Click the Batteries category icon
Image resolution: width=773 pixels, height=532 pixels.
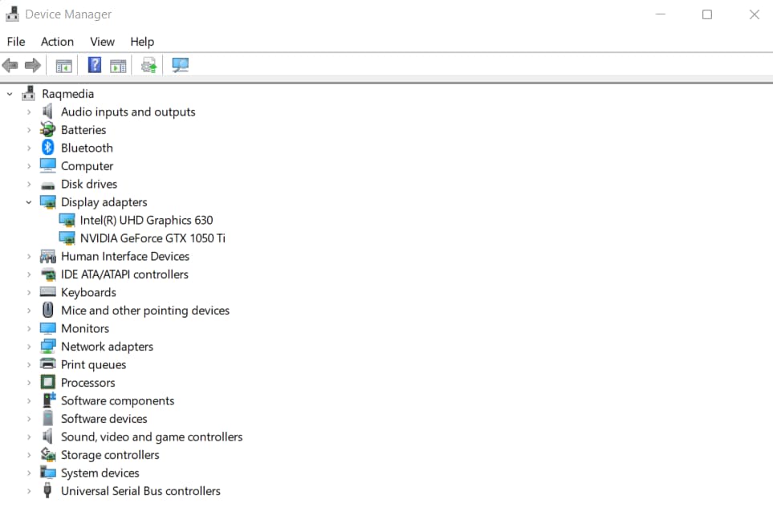click(48, 130)
